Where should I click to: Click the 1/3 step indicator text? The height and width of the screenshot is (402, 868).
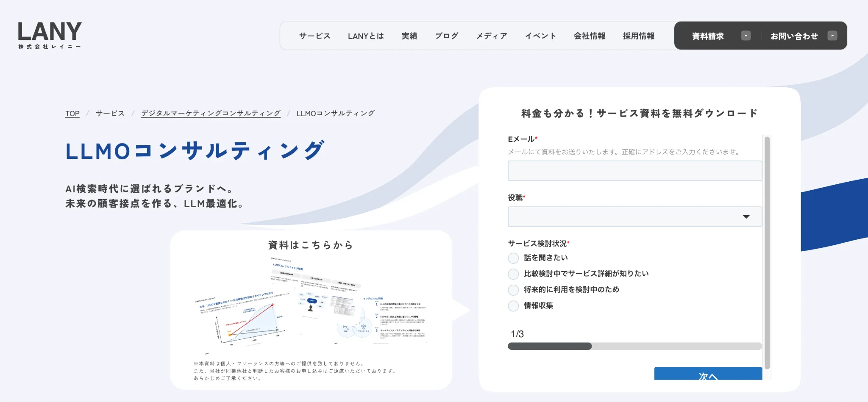point(517,334)
